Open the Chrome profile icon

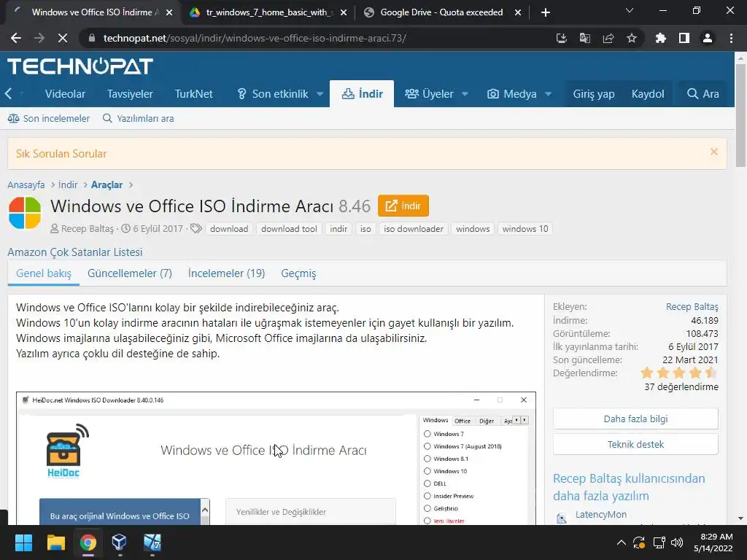point(708,38)
